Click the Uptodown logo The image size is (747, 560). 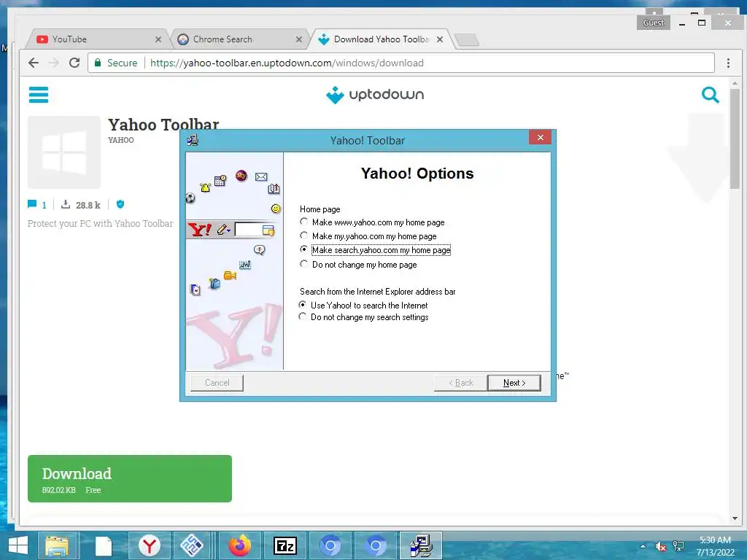[x=375, y=95]
